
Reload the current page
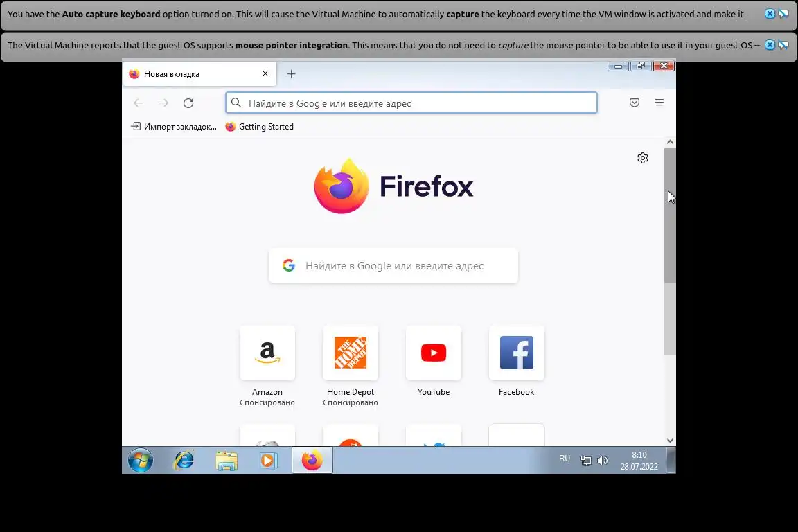188,103
